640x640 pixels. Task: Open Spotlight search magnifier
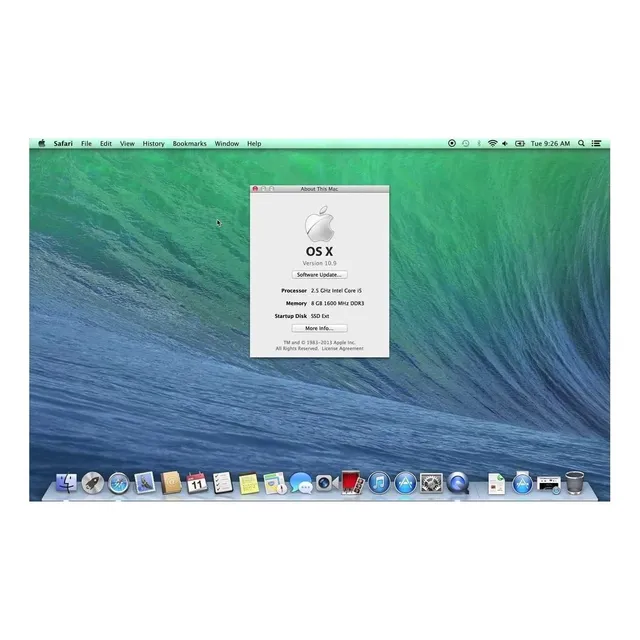click(x=581, y=143)
